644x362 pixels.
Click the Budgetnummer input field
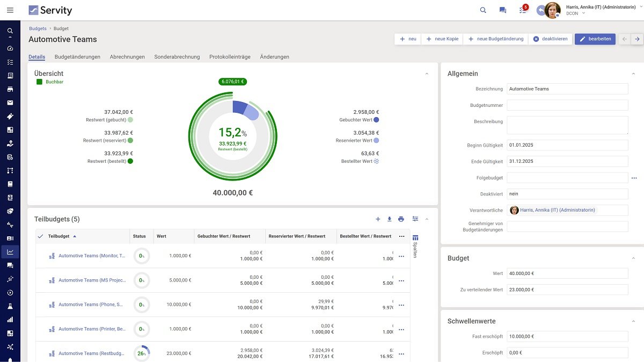pos(567,105)
